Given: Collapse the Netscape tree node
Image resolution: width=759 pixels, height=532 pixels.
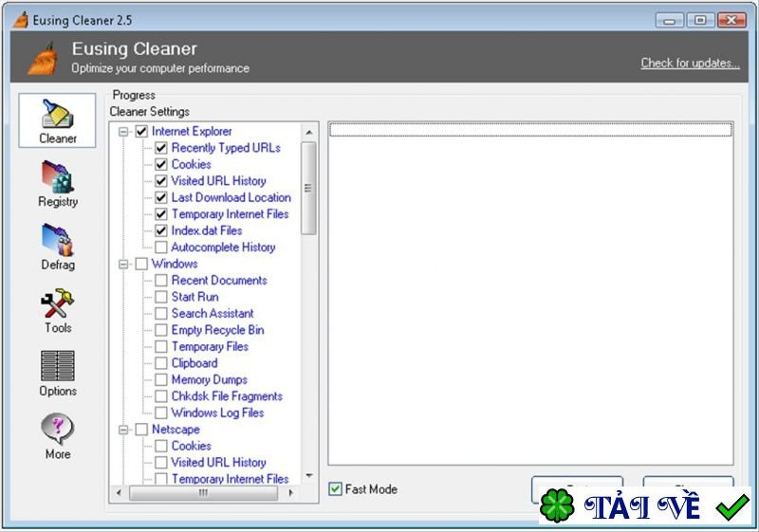Looking at the screenshot, I should click(124, 430).
